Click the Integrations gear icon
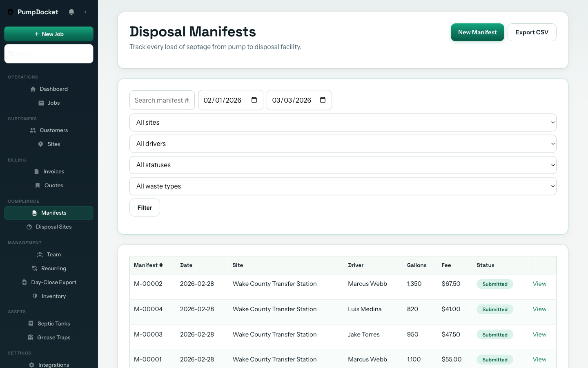The width and height of the screenshot is (588, 368). pos(31,365)
